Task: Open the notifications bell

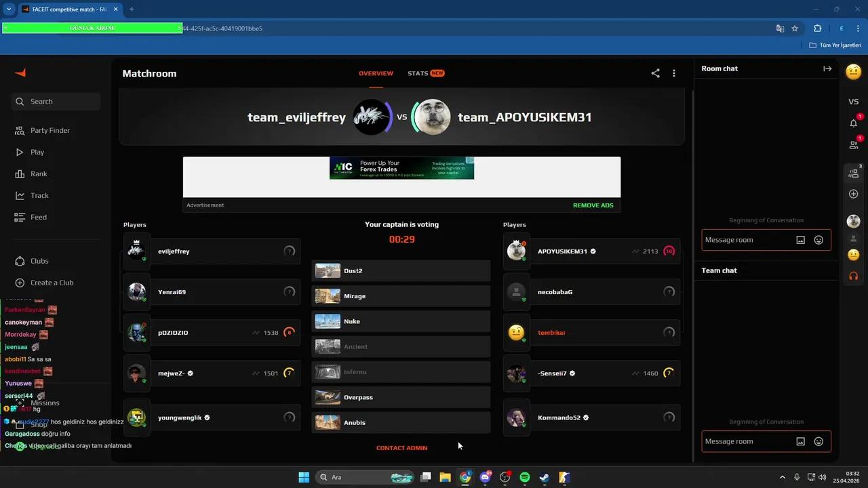Action: pyautogui.click(x=854, y=123)
